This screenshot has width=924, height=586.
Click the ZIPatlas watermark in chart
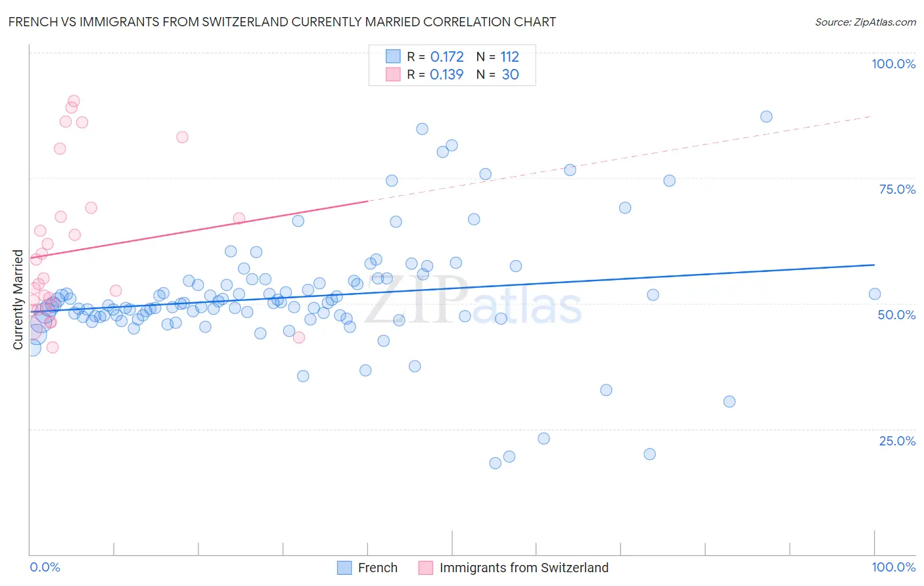[x=474, y=300]
